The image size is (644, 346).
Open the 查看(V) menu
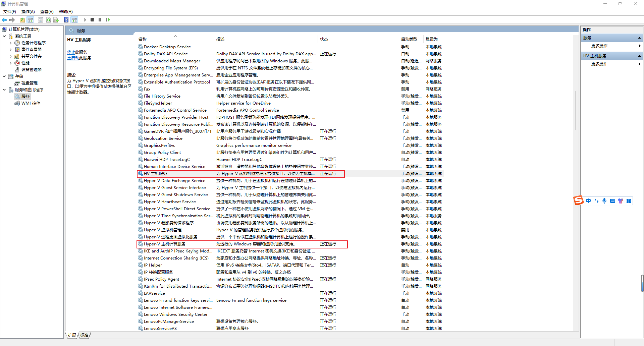coord(47,12)
